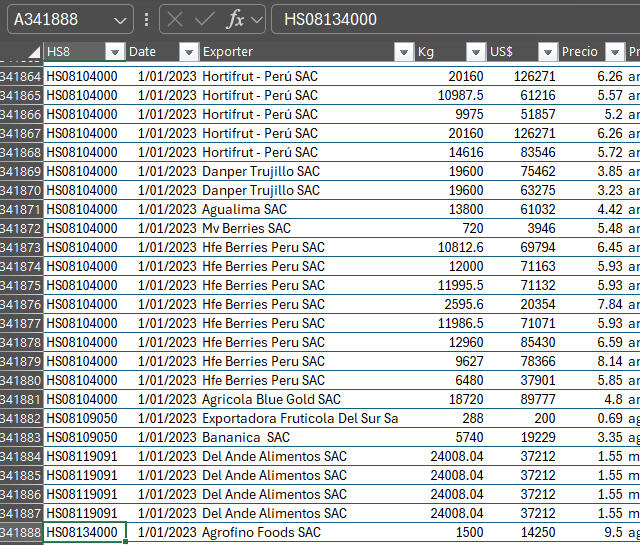Select cell HS08134000 in row 341888
This screenshot has height=545, width=640.
(85, 532)
